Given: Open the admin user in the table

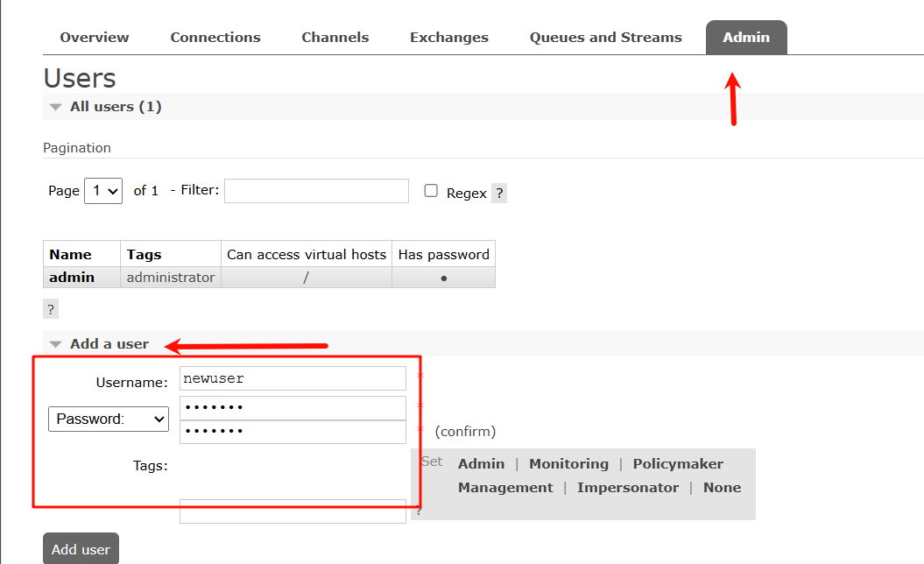Looking at the screenshot, I should [72, 278].
